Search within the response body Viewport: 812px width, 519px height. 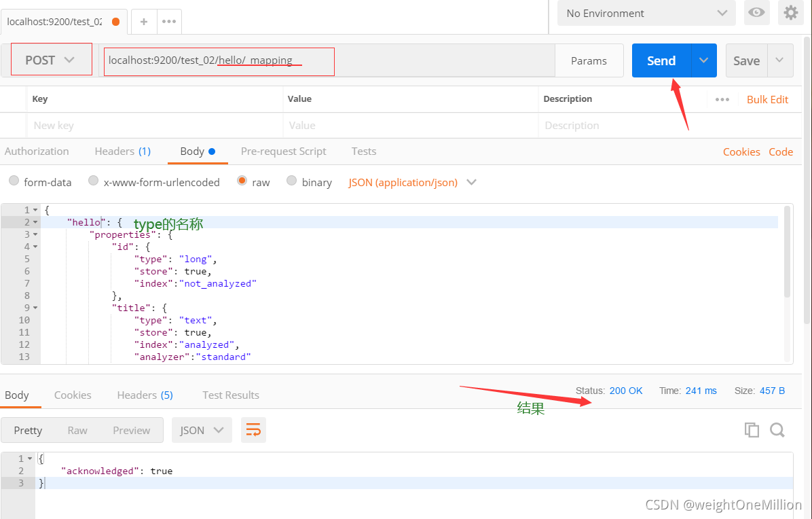click(777, 430)
